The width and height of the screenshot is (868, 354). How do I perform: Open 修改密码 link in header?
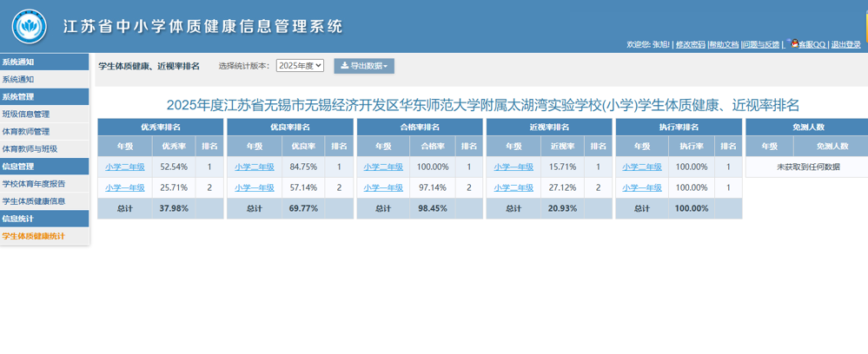tap(690, 45)
